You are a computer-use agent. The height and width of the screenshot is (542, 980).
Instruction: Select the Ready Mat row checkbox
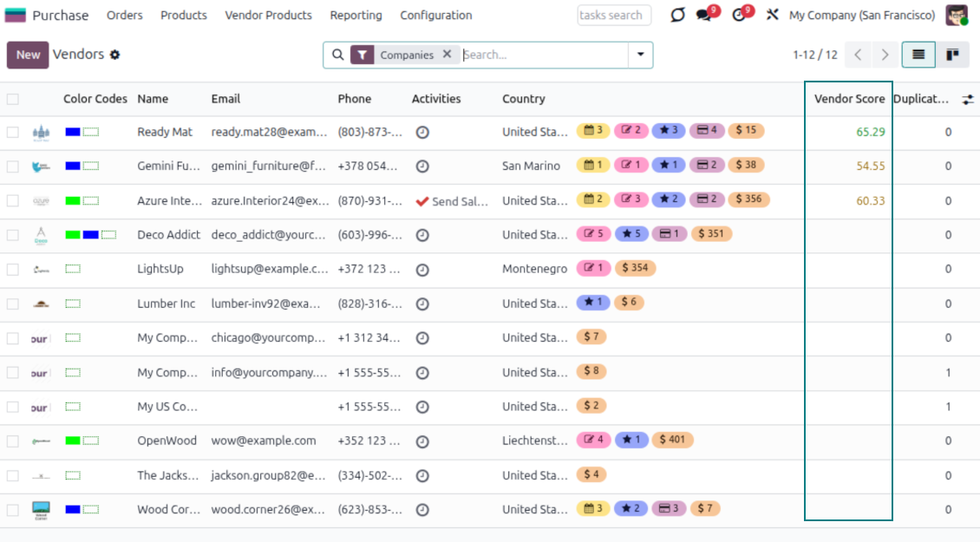pos(13,132)
